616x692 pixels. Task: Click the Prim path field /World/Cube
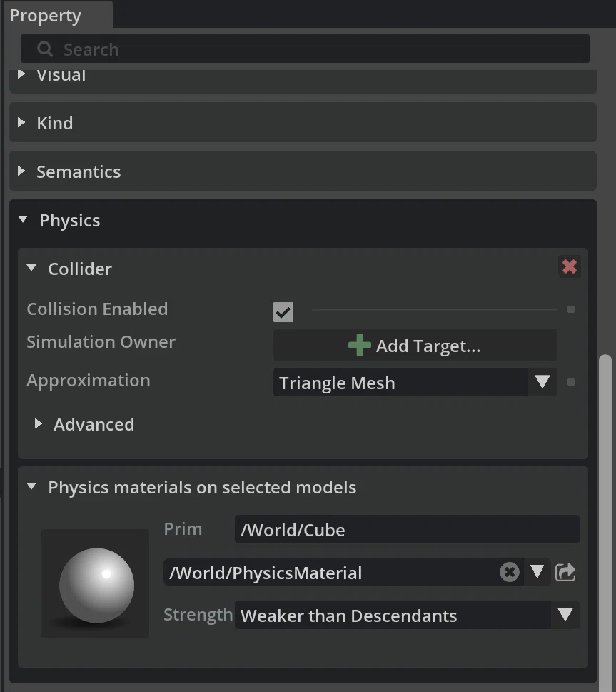pos(407,529)
